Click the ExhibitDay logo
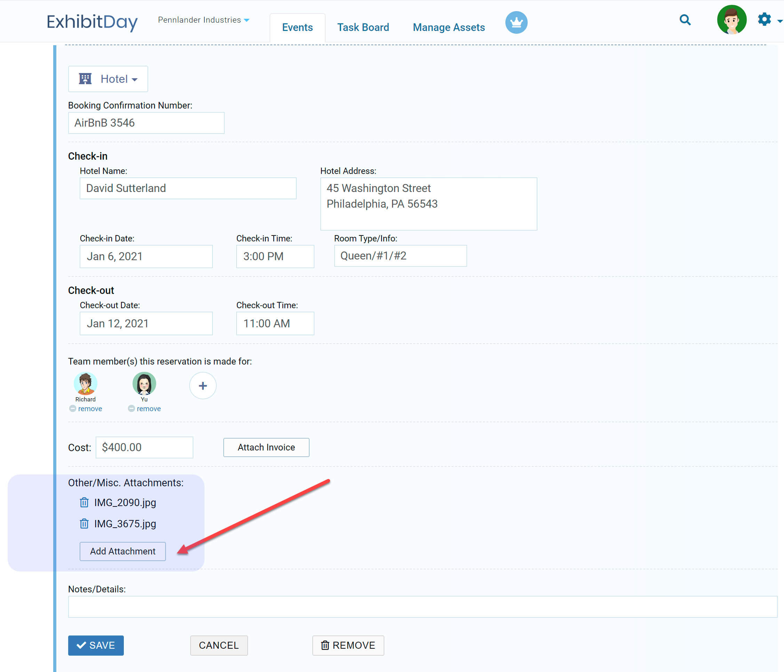This screenshot has width=784, height=672. click(x=92, y=22)
